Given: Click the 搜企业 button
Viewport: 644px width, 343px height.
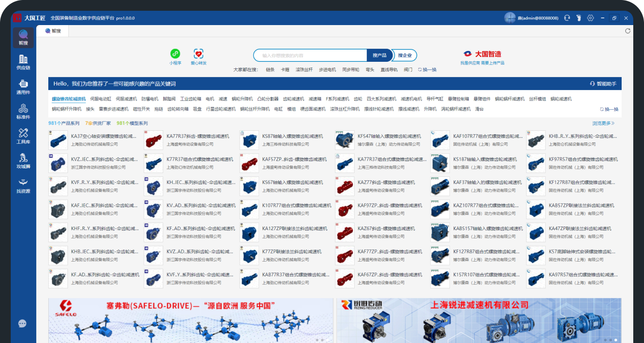Looking at the screenshot, I should pos(405,55).
